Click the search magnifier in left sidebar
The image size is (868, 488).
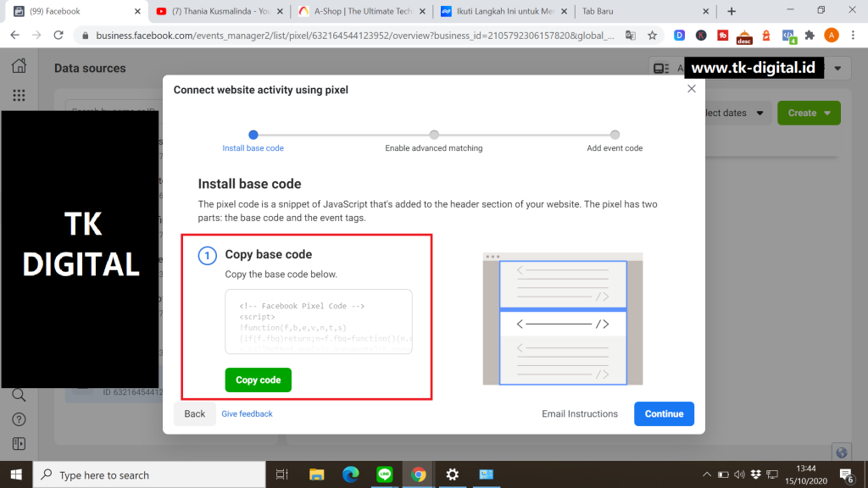click(19, 395)
